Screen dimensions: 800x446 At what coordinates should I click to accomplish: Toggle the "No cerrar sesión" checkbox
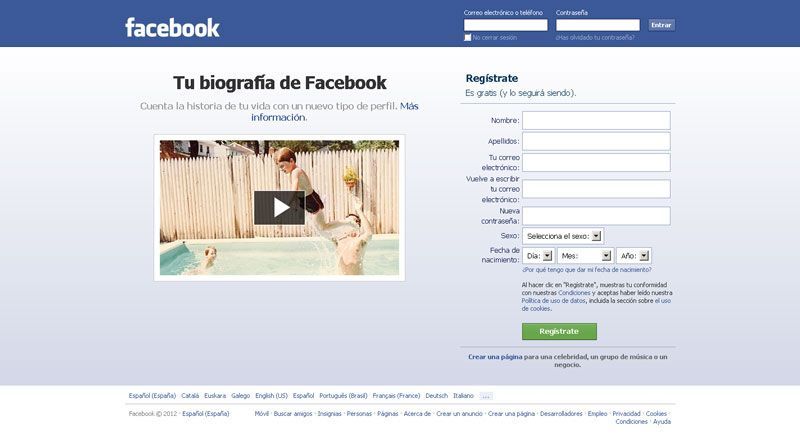[467, 38]
